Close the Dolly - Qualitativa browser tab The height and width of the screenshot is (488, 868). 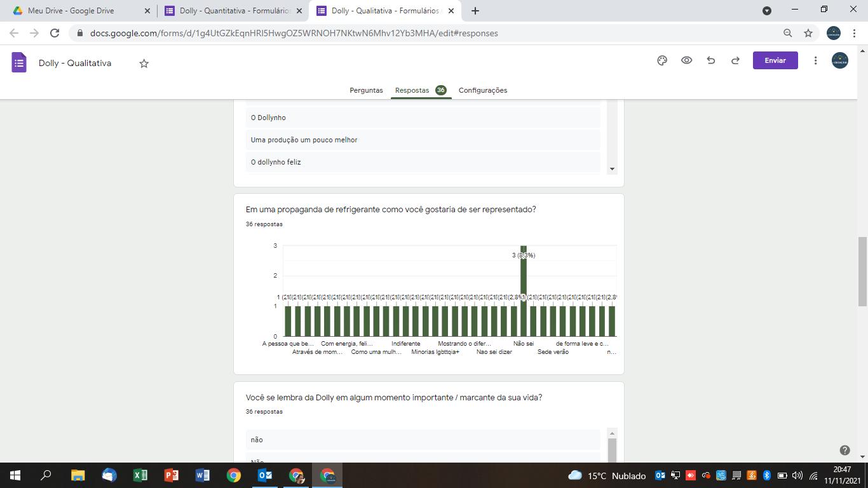[451, 11]
